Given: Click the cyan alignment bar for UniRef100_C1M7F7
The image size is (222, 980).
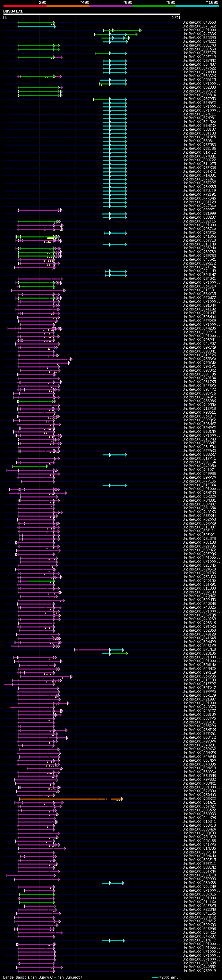Looking at the screenshot, I should (113, 940).
